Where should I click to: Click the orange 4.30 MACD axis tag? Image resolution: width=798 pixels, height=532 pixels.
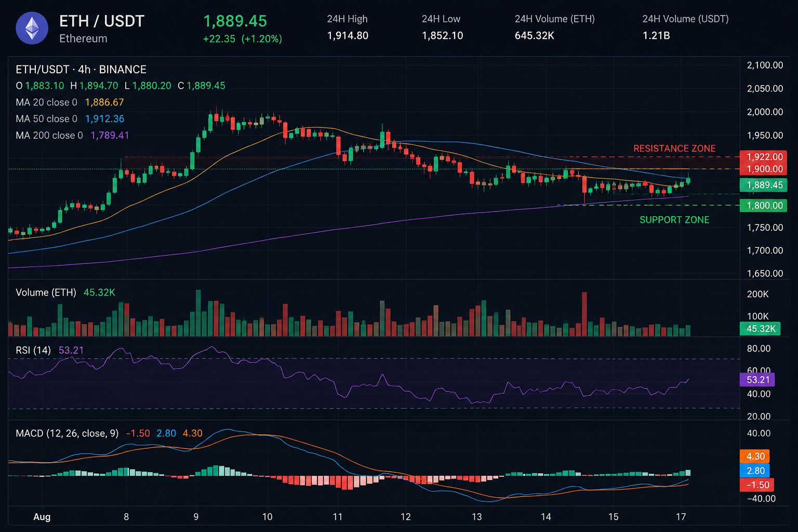[755, 456]
